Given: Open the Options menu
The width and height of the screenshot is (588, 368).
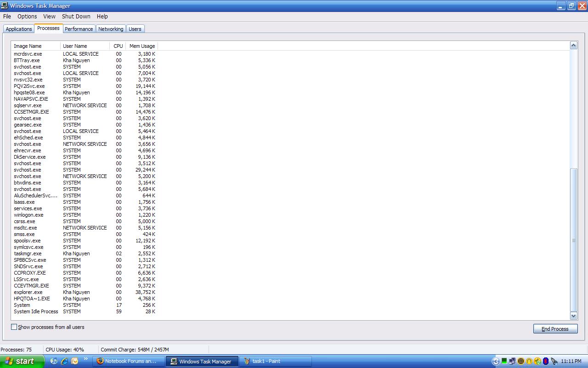Looking at the screenshot, I should [x=27, y=16].
